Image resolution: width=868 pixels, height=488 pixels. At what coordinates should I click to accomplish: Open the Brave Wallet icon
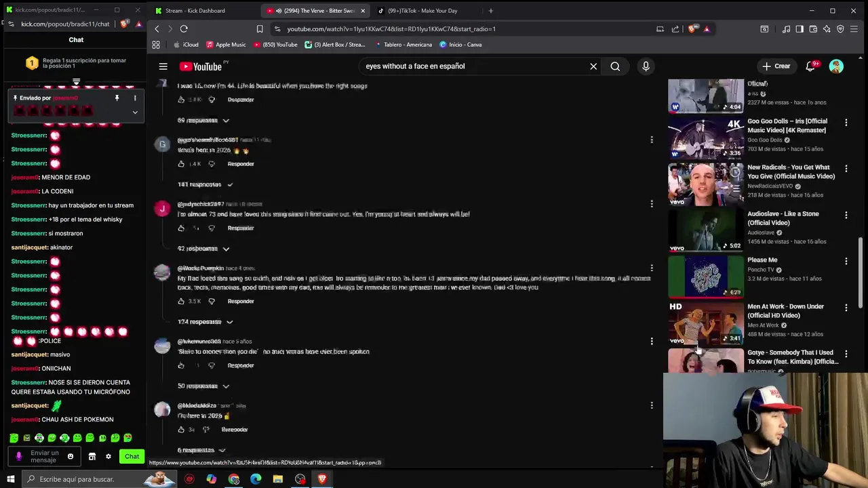813,29
